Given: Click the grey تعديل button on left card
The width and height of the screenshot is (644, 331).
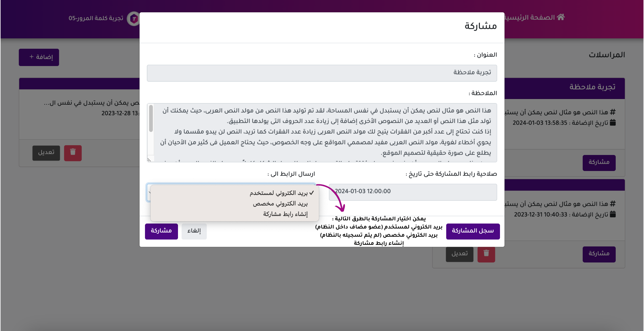Looking at the screenshot, I should (46, 153).
